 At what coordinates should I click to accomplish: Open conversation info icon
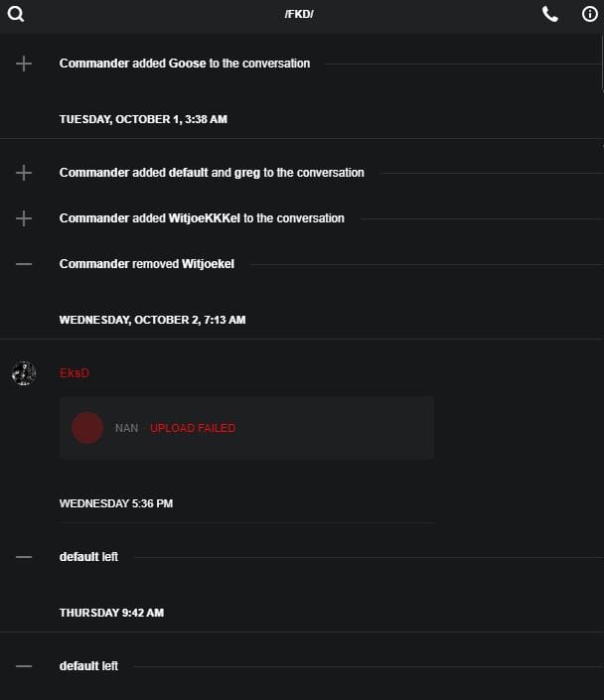coord(589,14)
